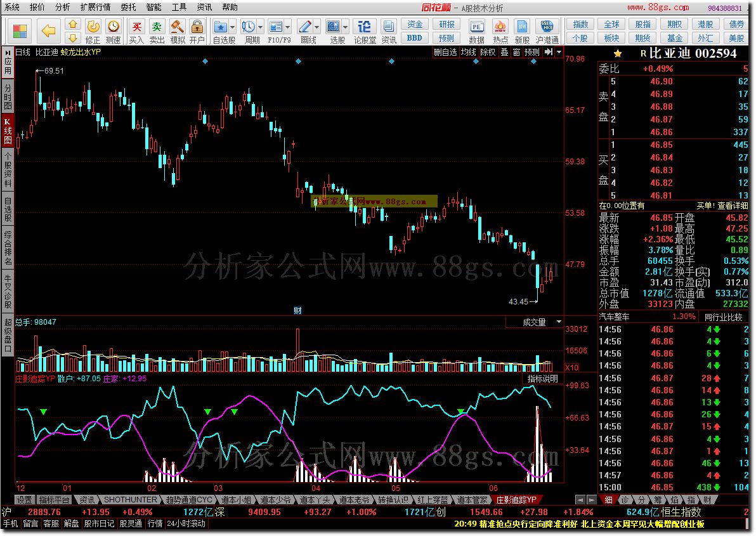This screenshot has width=756, height=536.
Task: Click the yellow up arrow toolbar icon
Action: (x=72, y=24)
